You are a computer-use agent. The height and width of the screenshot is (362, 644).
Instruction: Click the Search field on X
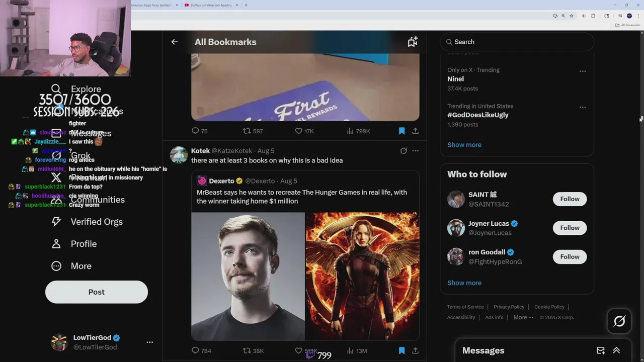[517, 42]
